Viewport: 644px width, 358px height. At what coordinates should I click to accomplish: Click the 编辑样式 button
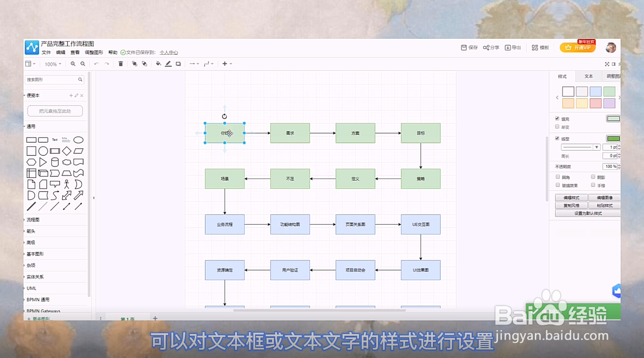tap(571, 198)
